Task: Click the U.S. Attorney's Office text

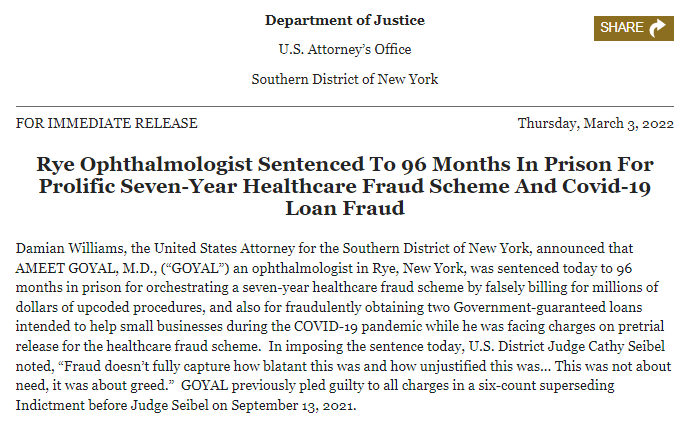Action: pyautogui.click(x=345, y=49)
